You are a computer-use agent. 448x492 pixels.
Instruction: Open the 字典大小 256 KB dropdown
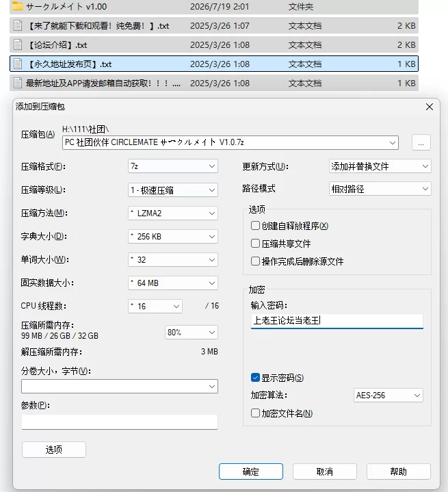pyautogui.click(x=173, y=237)
